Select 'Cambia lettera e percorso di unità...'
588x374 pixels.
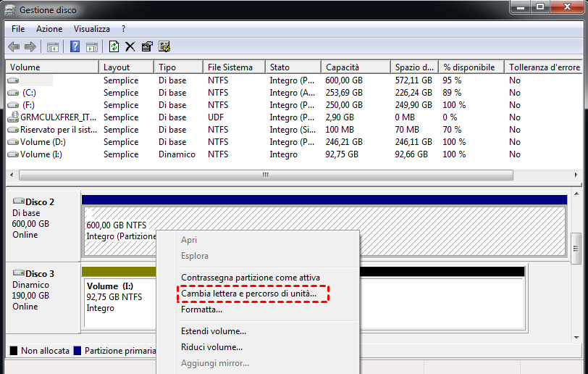tap(248, 294)
